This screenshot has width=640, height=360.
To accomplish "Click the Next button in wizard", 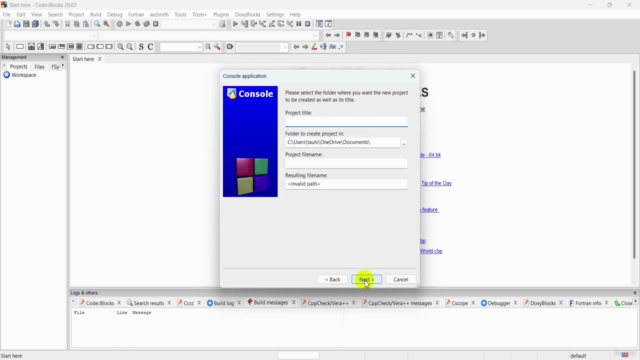I will point(367,280).
